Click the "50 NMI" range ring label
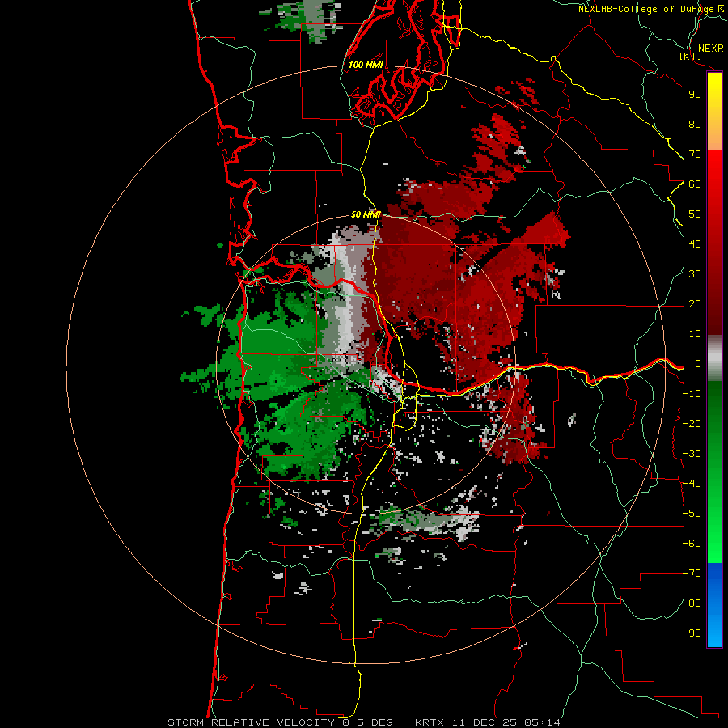Image resolution: width=728 pixels, height=728 pixels. [366, 214]
